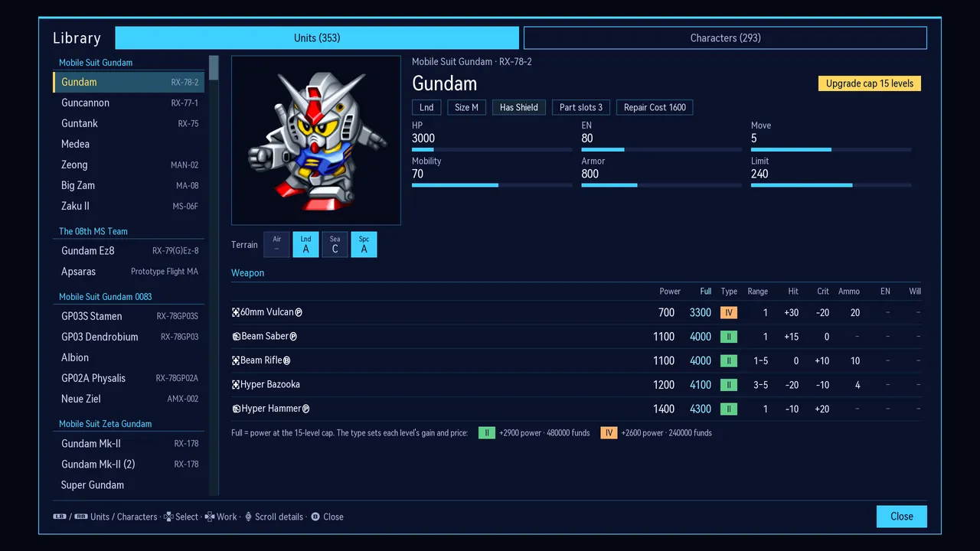Image resolution: width=980 pixels, height=551 pixels.
Task: Click the B button icon in the footer
Action: (315, 517)
